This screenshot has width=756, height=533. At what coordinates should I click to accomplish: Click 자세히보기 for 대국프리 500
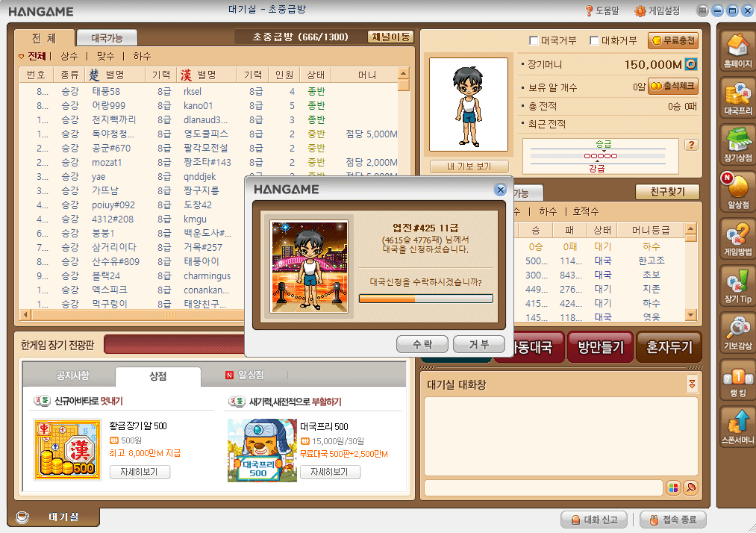click(330, 472)
